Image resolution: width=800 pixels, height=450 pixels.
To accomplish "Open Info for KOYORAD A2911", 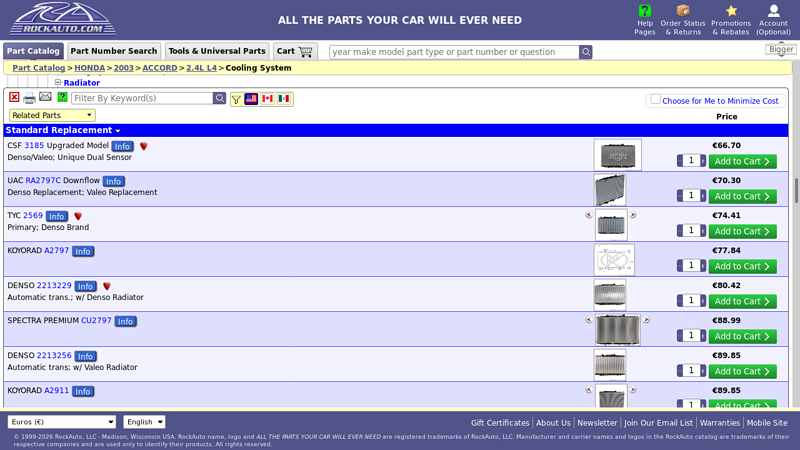I will pos(83,391).
